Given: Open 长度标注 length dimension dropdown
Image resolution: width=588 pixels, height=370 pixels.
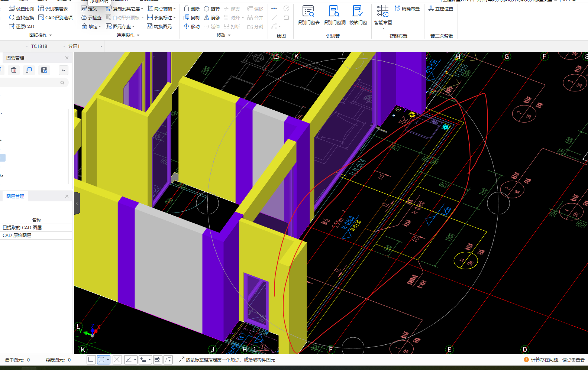Looking at the screenshot, I should point(161,17).
